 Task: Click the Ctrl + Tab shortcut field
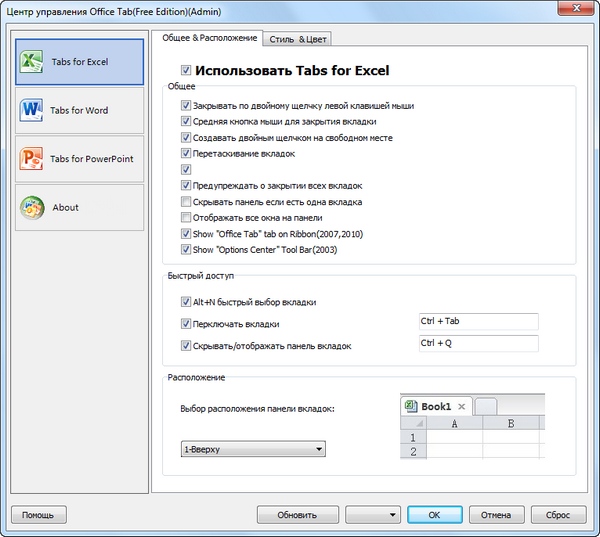478,322
